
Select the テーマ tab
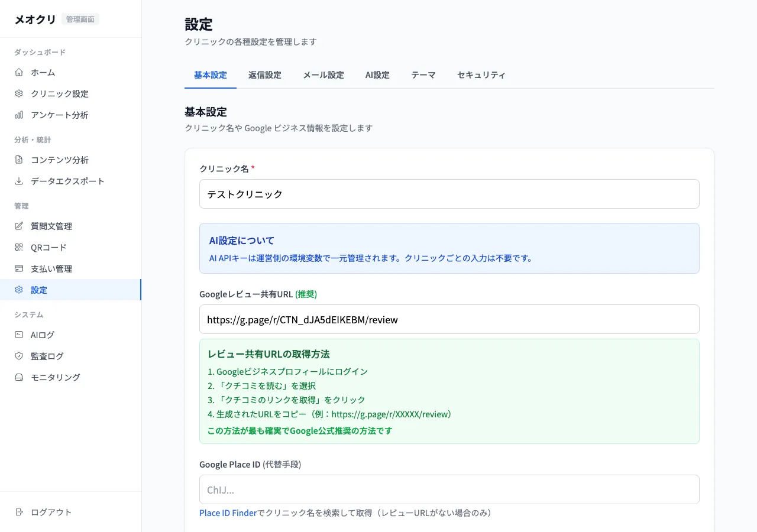tap(423, 75)
